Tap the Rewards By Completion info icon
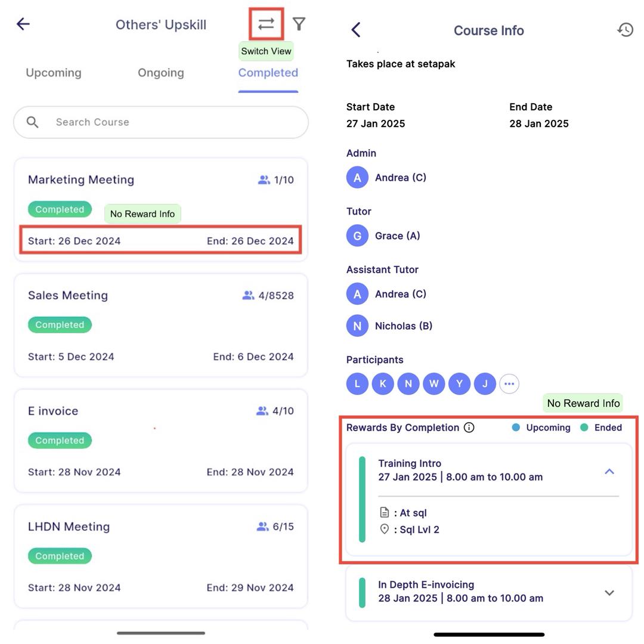The image size is (644, 644). [x=469, y=428]
